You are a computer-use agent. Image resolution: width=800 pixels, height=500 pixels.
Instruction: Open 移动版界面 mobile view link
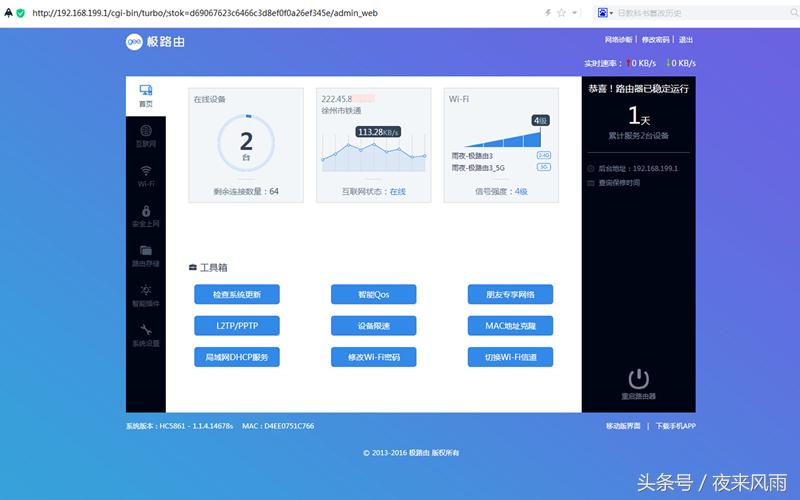pyautogui.click(x=623, y=426)
